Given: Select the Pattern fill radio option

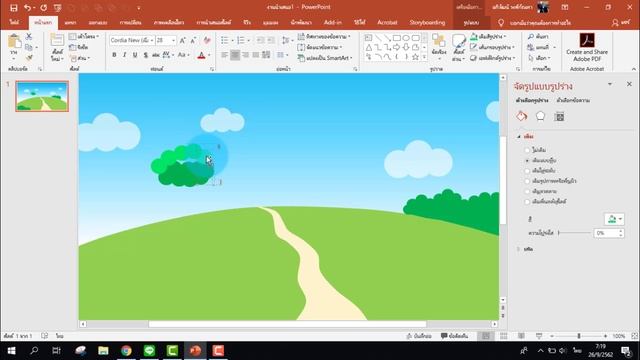Looking at the screenshot, I should (527, 191).
